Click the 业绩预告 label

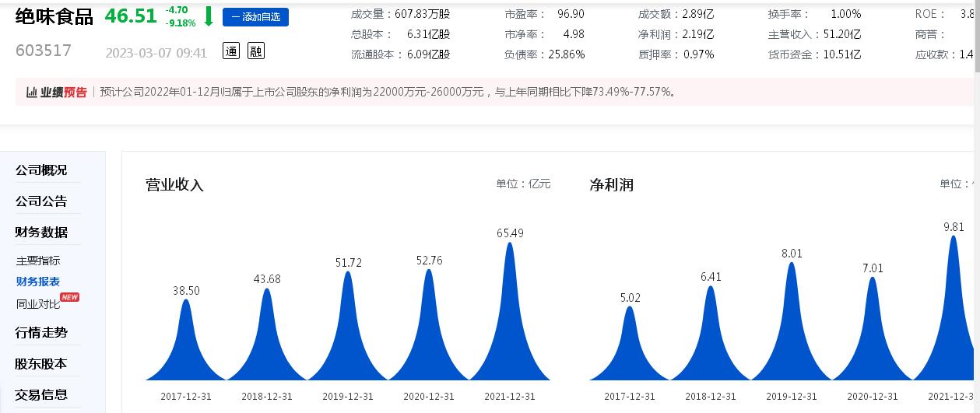tap(64, 92)
